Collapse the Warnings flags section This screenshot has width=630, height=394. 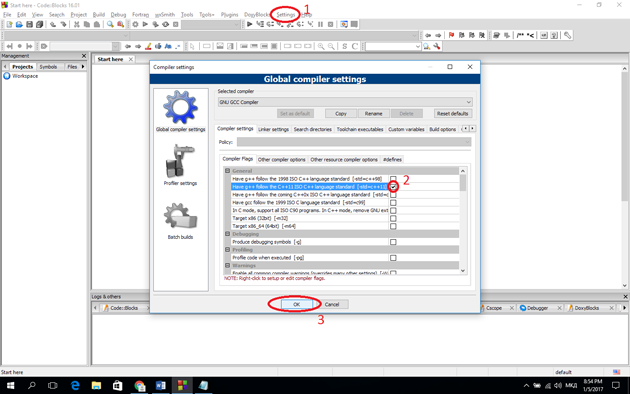point(227,265)
